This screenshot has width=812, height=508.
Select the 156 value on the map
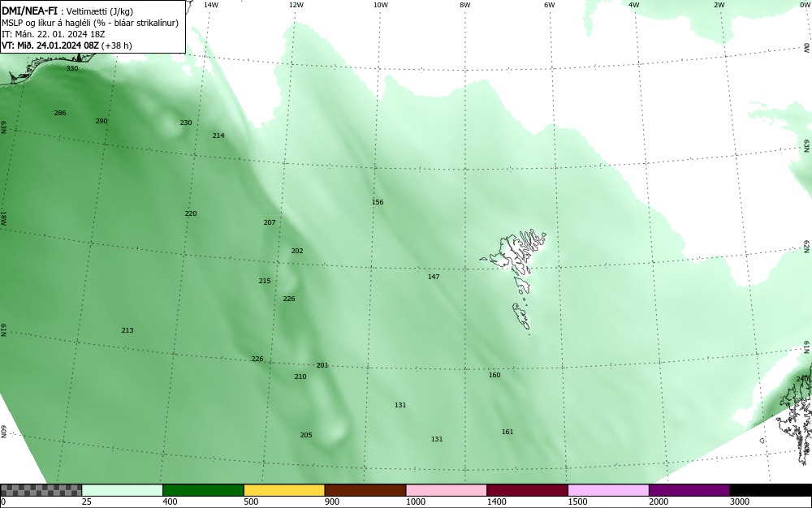378,202
